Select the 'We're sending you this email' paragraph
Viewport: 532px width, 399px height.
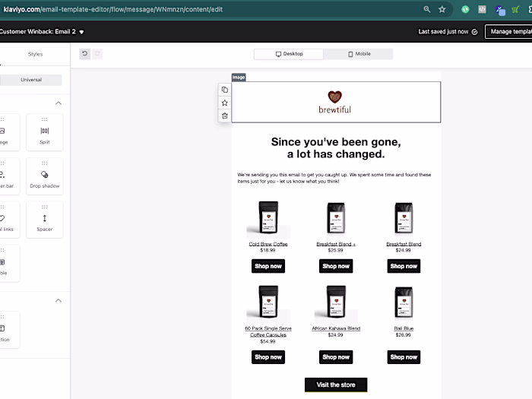334,178
